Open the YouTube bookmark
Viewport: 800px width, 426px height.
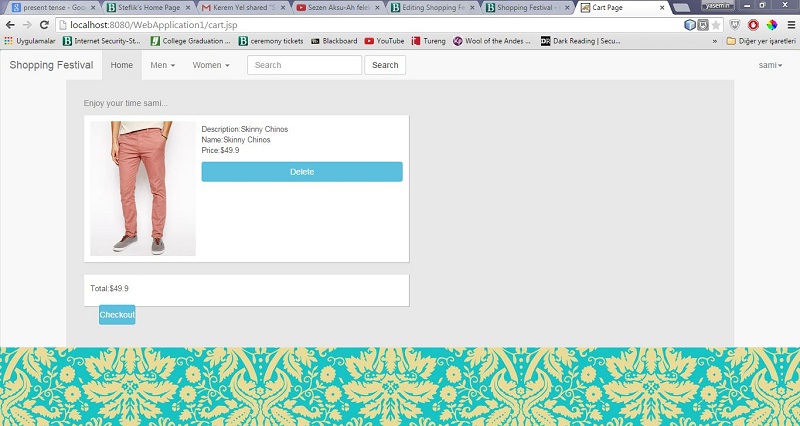pos(384,41)
